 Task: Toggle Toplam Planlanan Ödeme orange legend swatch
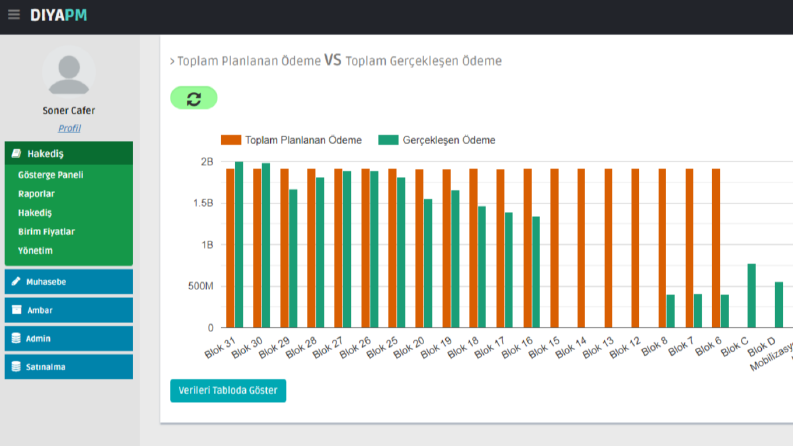231,140
